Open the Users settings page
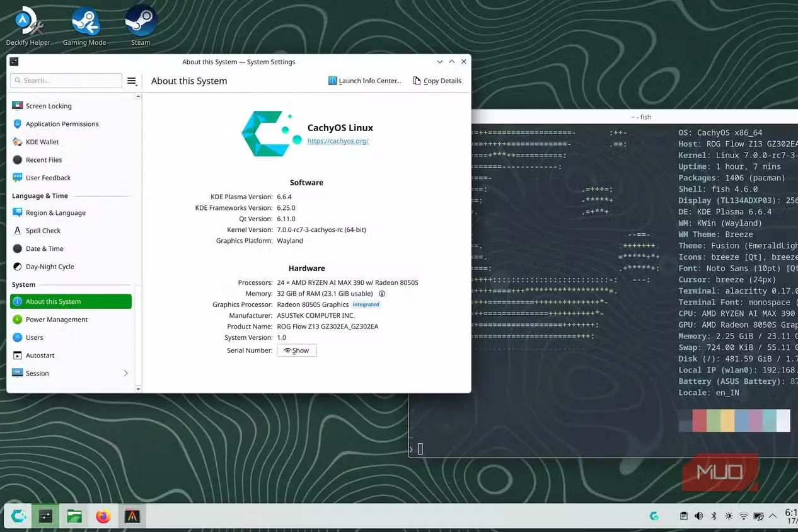The width and height of the screenshot is (798, 532). (x=71, y=337)
